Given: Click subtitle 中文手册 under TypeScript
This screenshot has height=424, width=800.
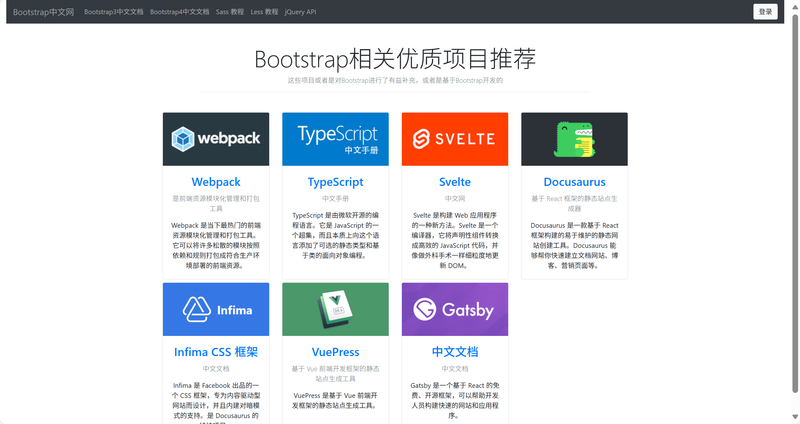Looking at the screenshot, I should pyautogui.click(x=335, y=198).
